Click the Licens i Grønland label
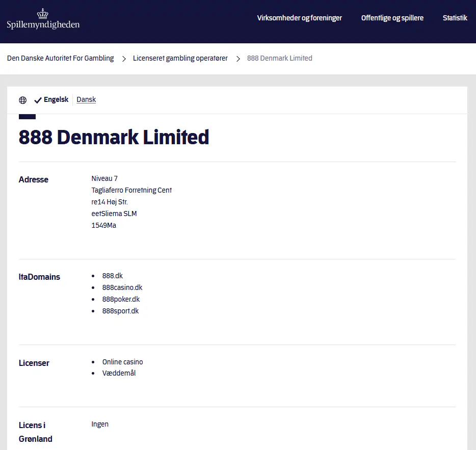476x450 pixels. click(36, 432)
